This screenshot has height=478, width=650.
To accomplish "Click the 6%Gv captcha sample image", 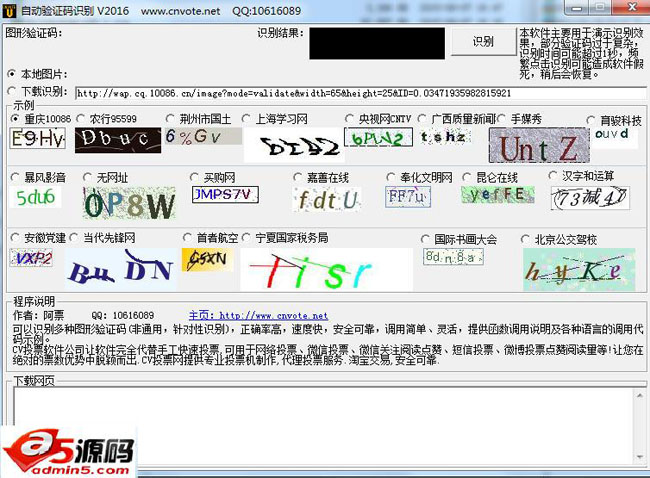I will (x=204, y=136).
